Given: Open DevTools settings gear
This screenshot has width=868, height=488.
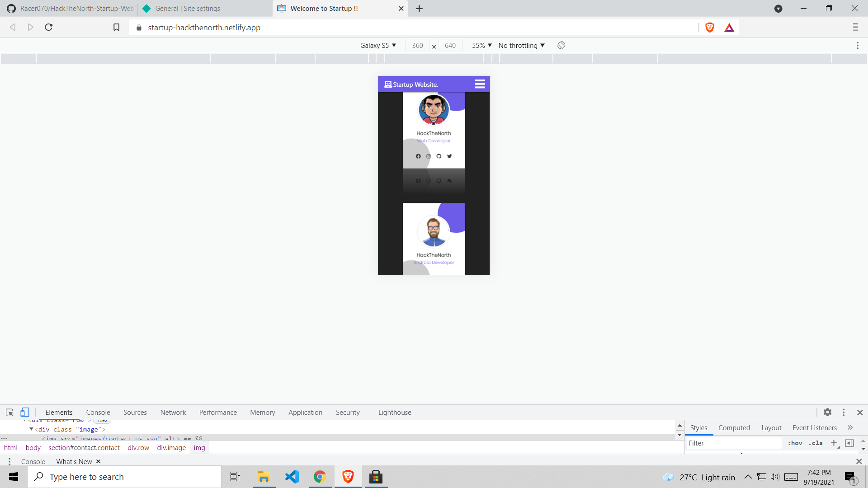Looking at the screenshot, I should [827, 412].
